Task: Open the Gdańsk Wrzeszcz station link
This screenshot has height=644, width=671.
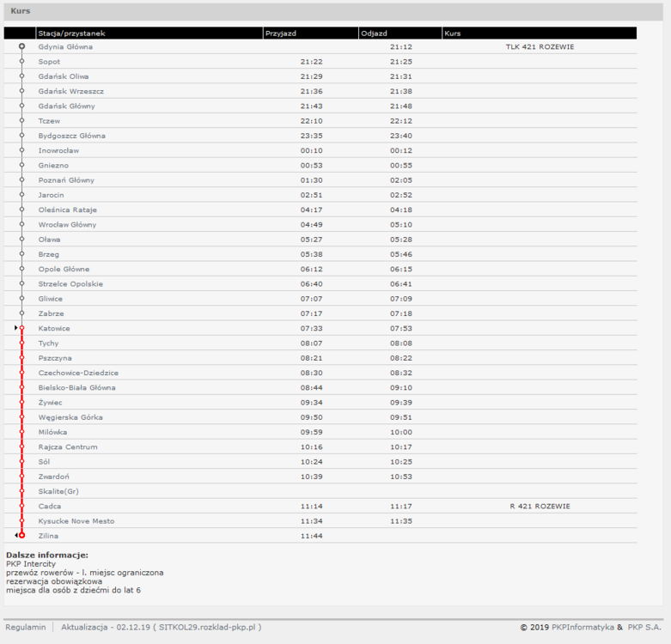Action: coord(70,92)
